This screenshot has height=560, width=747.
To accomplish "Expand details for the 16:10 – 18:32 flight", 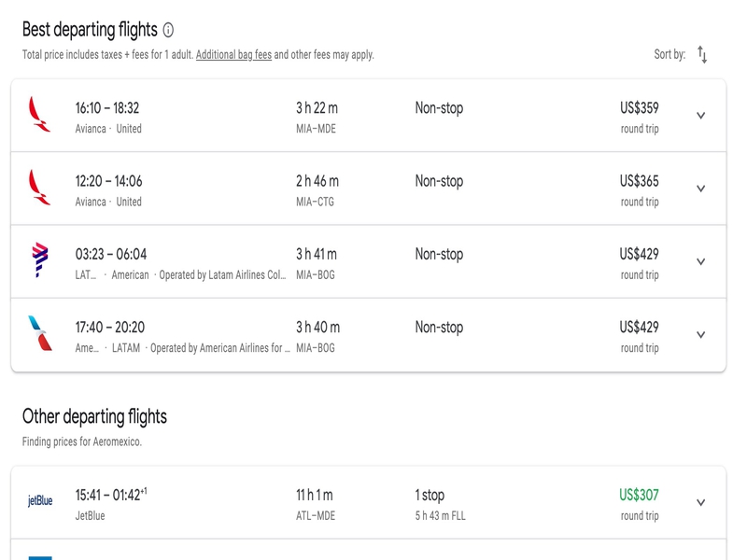I will pyautogui.click(x=701, y=115).
